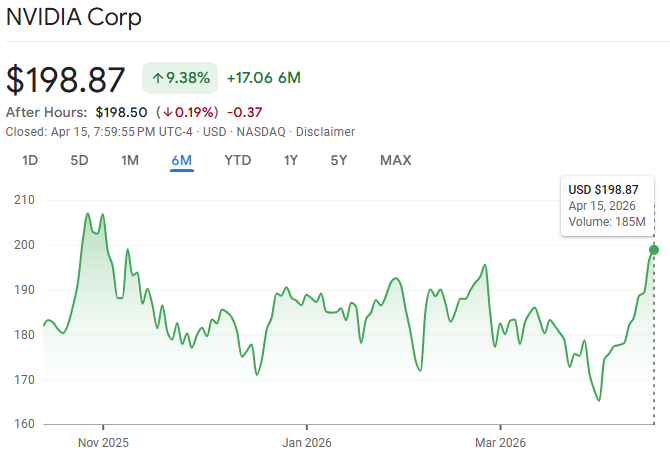670x462 pixels.
Task: Click the red down-arrow by 0.19%
Action: [168, 112]
